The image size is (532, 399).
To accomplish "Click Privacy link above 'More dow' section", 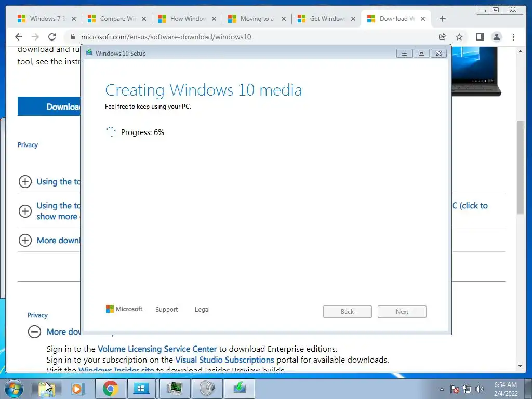I will pos(37,315).
